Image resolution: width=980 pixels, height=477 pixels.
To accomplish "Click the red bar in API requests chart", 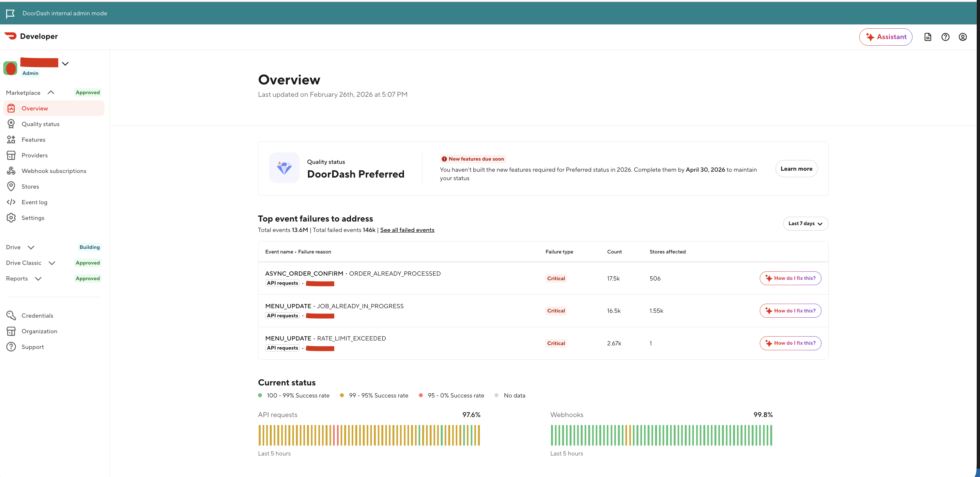I will click(334, 435).
